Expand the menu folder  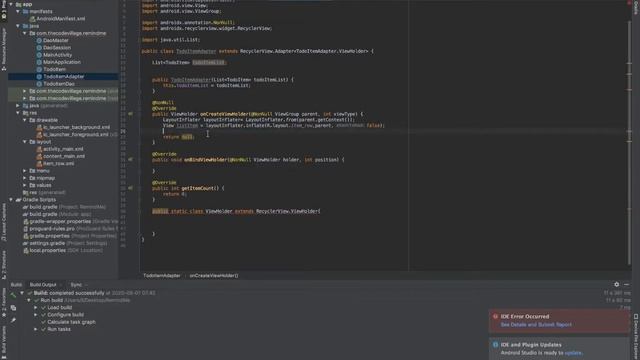(25, 171)
